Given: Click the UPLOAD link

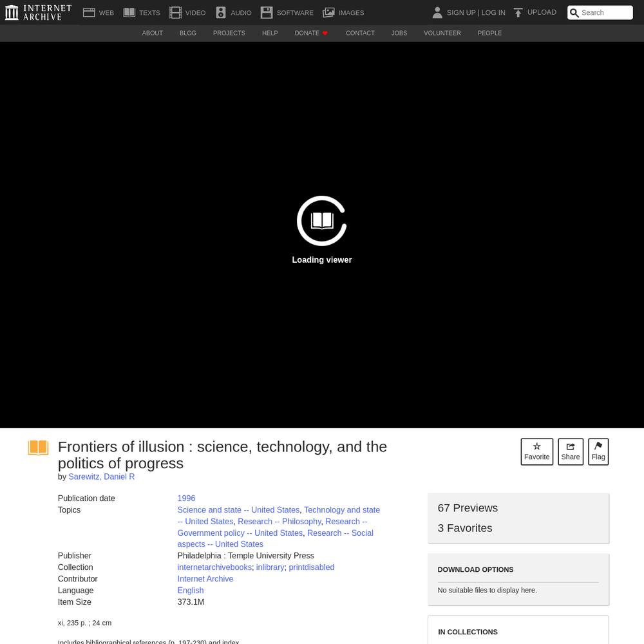Looking at the screenshot, I should pos(542,12).
